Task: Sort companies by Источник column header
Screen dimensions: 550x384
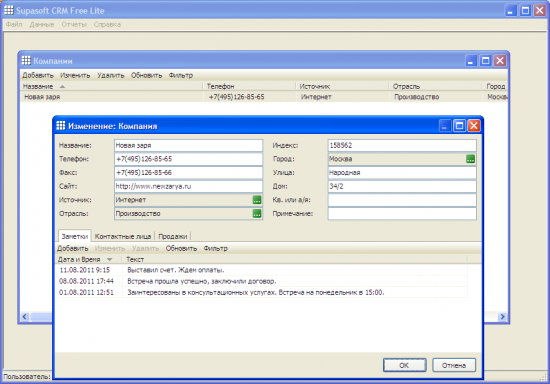Action: pyautogui.click(x=343, y=86)
